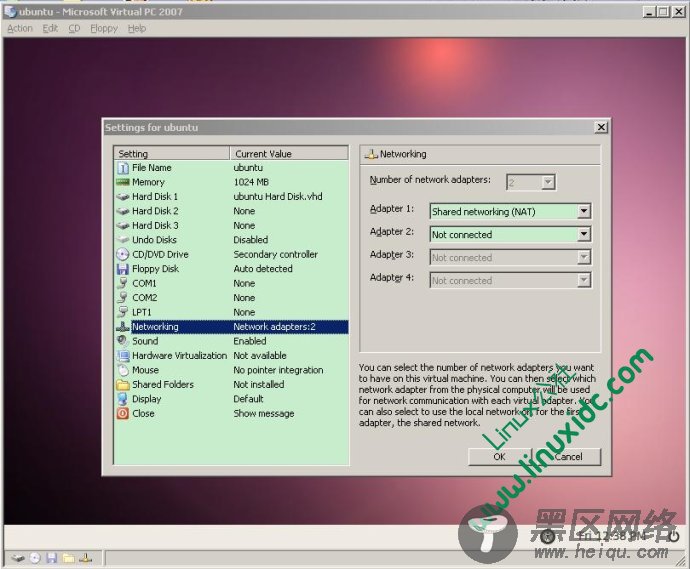Open the Action menu
The height and width of the screenshot is (569, 690).
click(x=20, y=29)
